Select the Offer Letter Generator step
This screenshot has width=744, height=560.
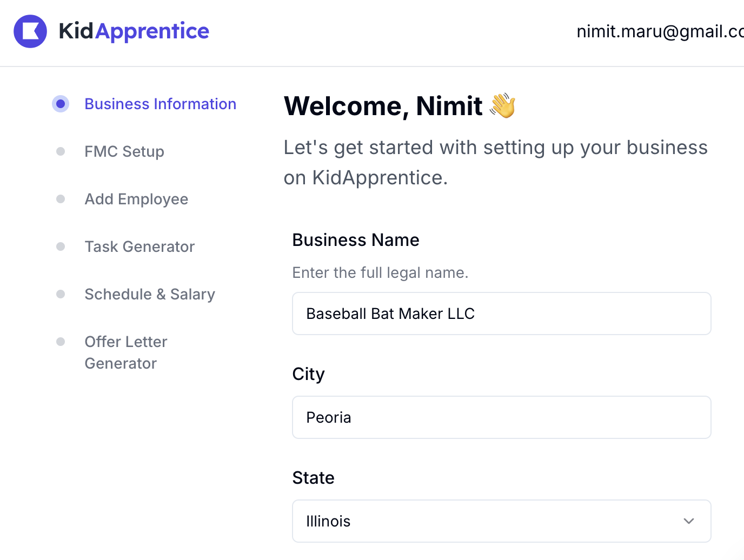126,352
